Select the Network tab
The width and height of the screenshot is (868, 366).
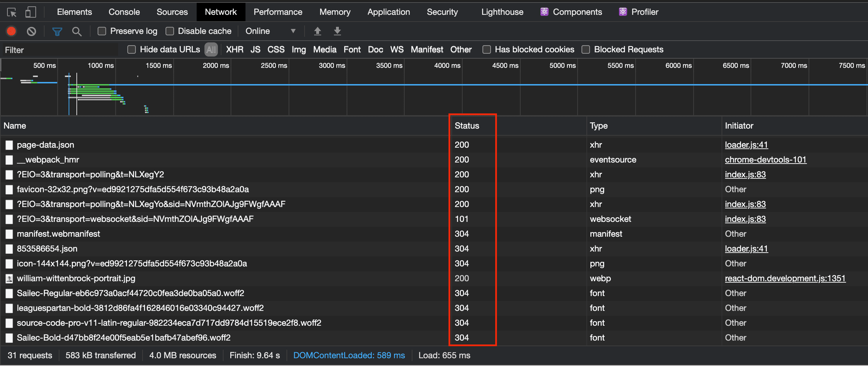(221, 12)
